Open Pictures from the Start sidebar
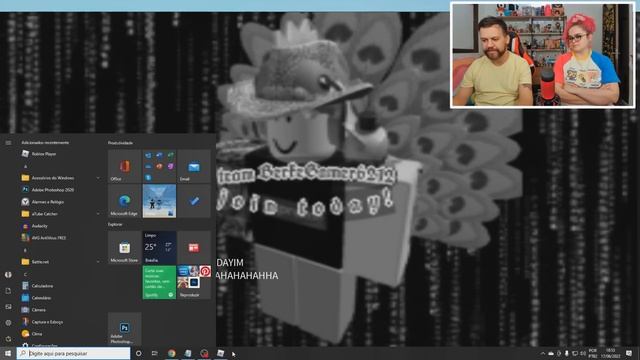Image resolution: width=640 pixels, height=360 pixels. pos(8,307)
